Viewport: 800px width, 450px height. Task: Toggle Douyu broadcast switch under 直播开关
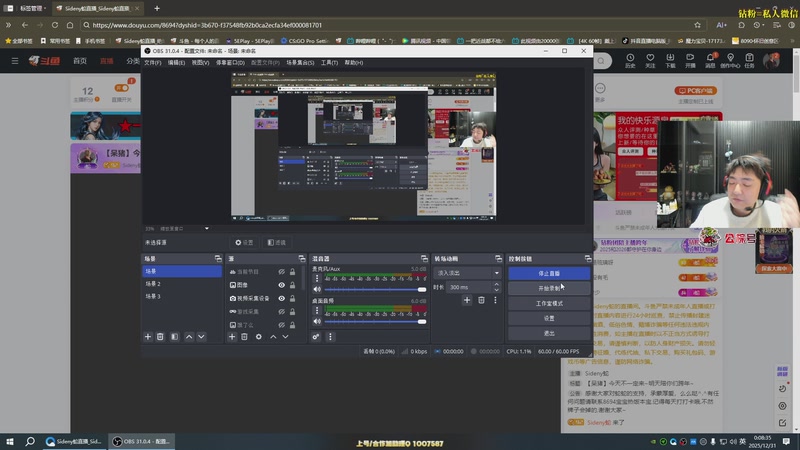[121, 88]
